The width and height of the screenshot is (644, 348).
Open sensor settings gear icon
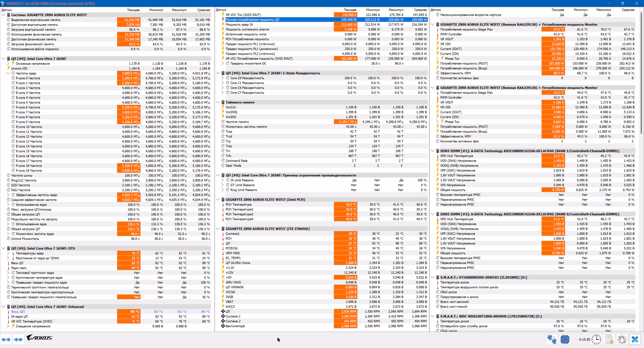[622, 339]
